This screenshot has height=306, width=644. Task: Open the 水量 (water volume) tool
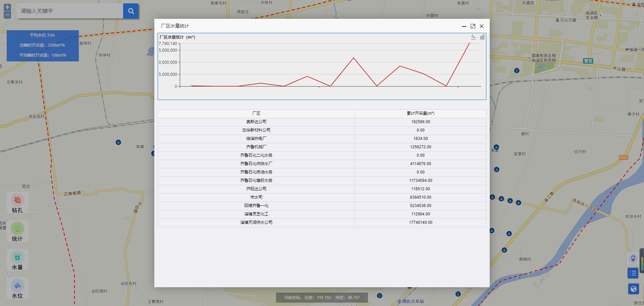[x=17, y=260]
